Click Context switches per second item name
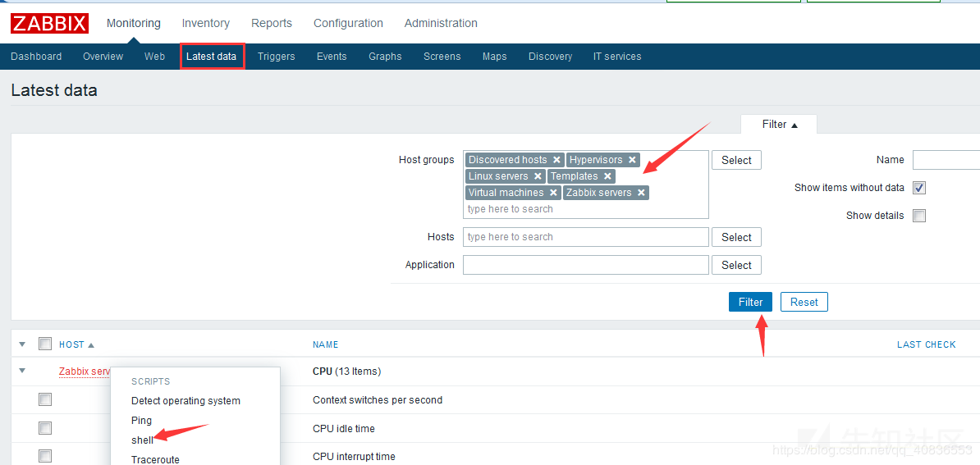980x465 pixels. 378,400
